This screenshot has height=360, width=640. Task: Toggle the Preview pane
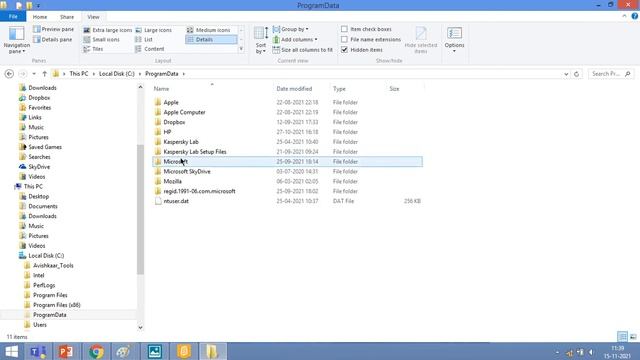click(53, 29)
